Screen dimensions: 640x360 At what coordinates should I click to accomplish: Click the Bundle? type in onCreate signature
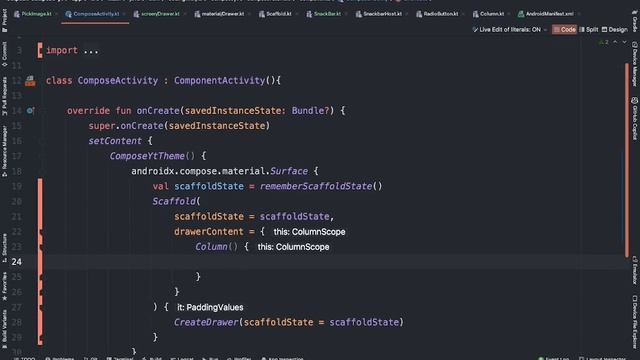coord(310,111)
